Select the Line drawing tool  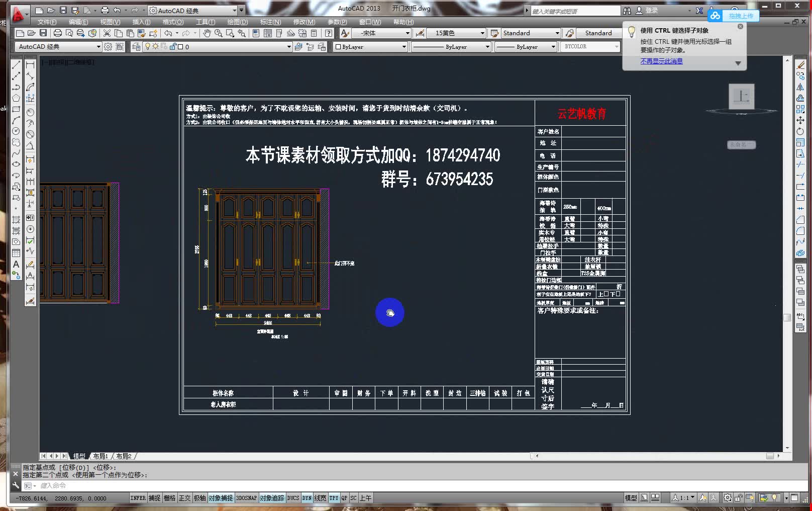click(16, 65)
